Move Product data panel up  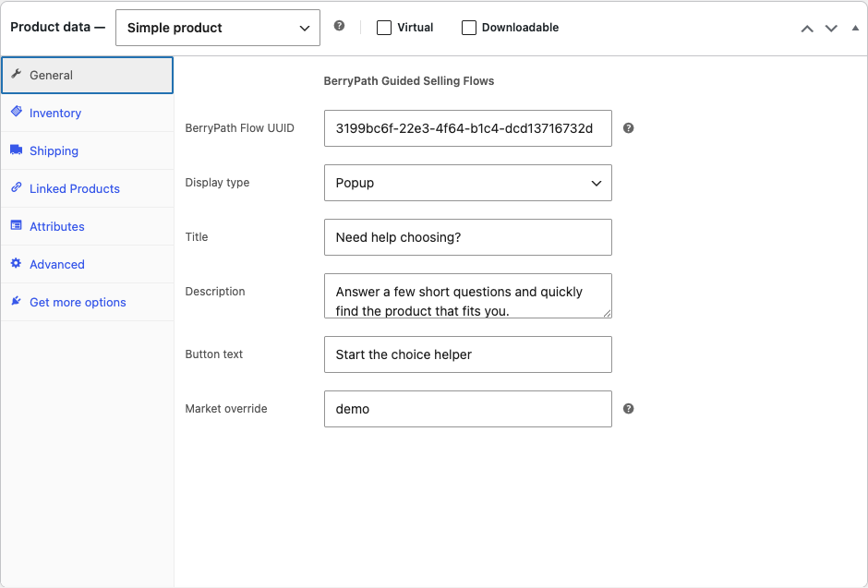pos(807,29)
